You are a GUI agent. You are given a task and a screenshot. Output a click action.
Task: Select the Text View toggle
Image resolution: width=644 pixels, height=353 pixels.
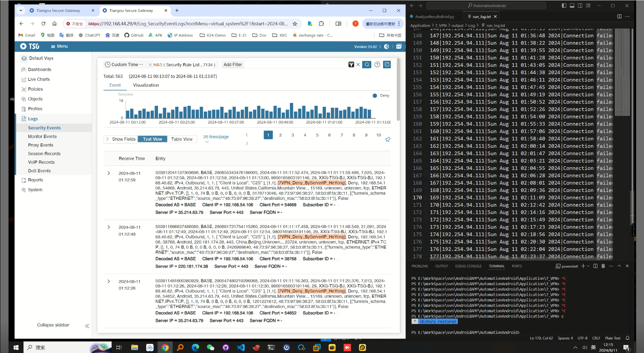coord(152,139)
